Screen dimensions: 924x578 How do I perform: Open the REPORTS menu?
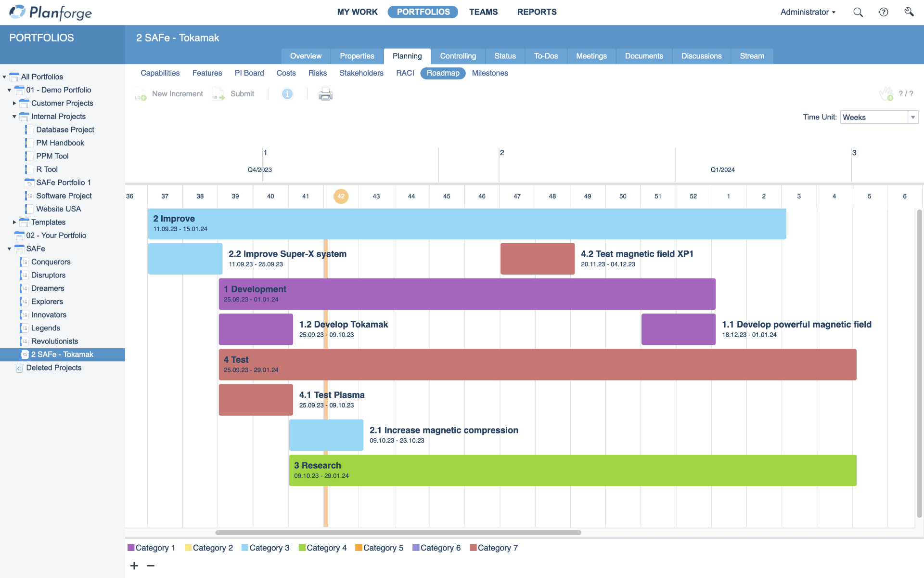coord(537,12)
